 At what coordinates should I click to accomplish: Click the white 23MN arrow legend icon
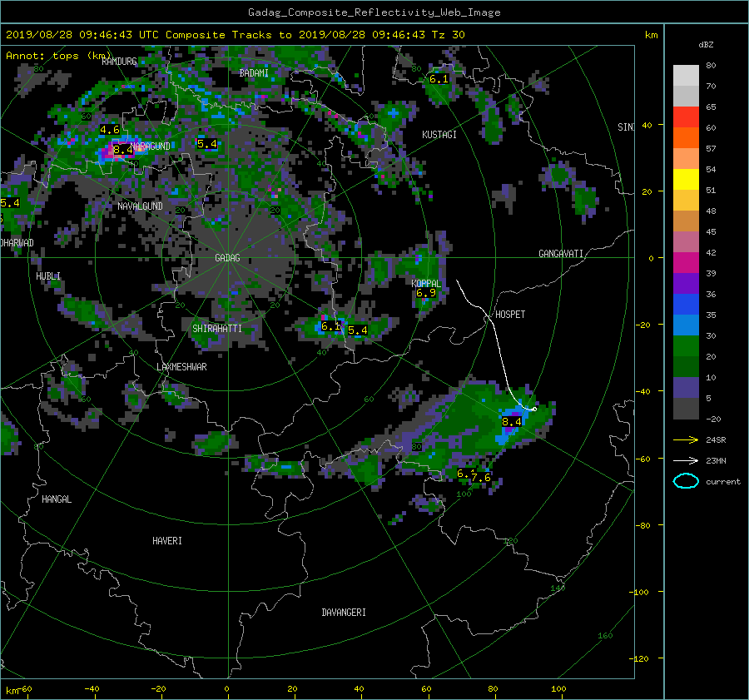coord(686,460)
